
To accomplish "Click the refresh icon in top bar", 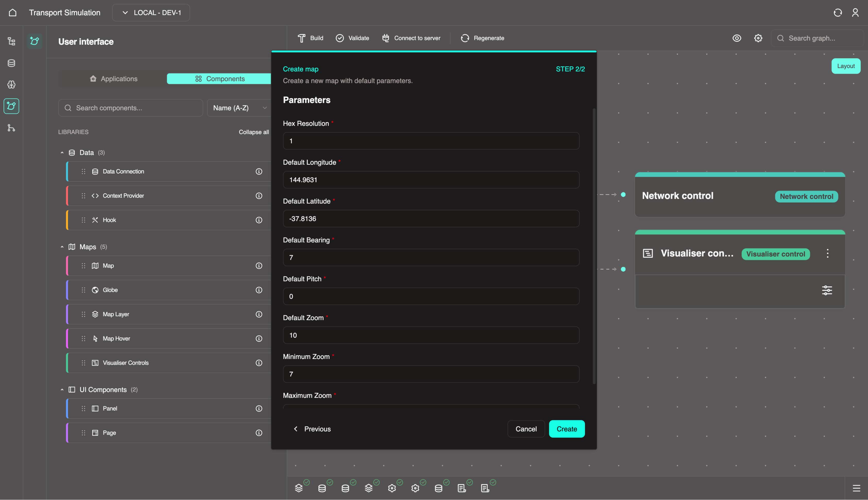I will [837, 13].
